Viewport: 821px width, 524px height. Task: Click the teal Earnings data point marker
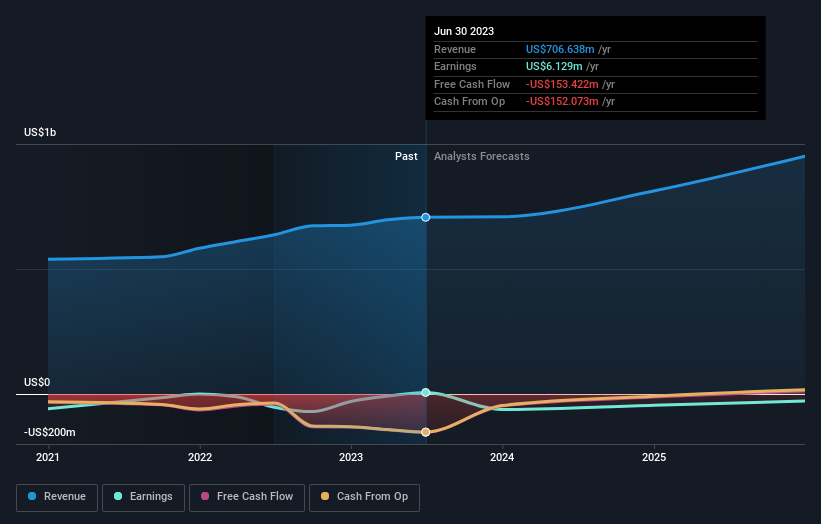coord(426,392)
